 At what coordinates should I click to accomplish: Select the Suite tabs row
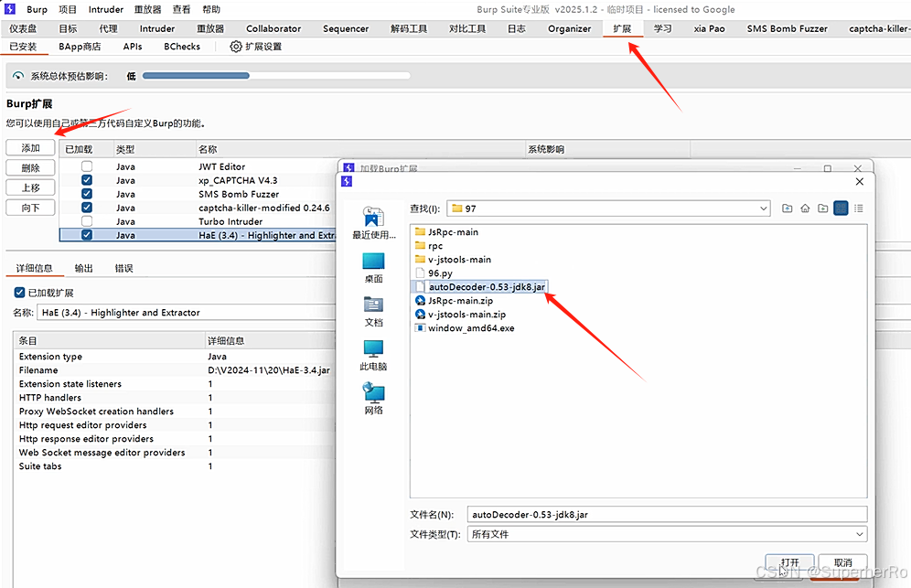(175, 466)
